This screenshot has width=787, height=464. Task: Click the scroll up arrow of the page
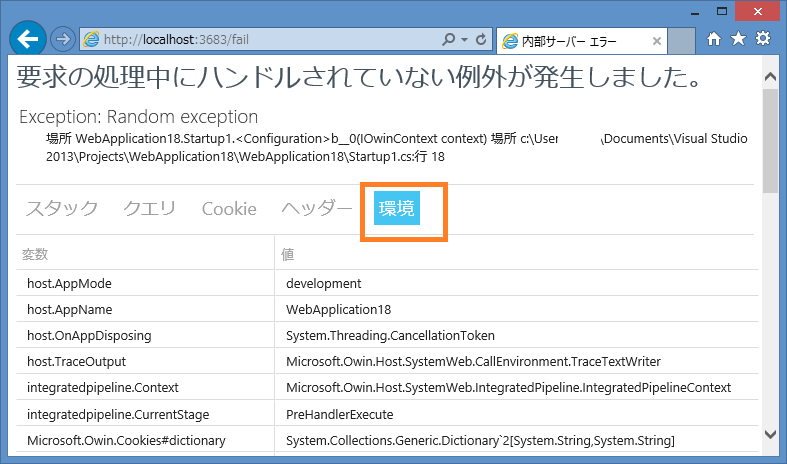(770, 77)
